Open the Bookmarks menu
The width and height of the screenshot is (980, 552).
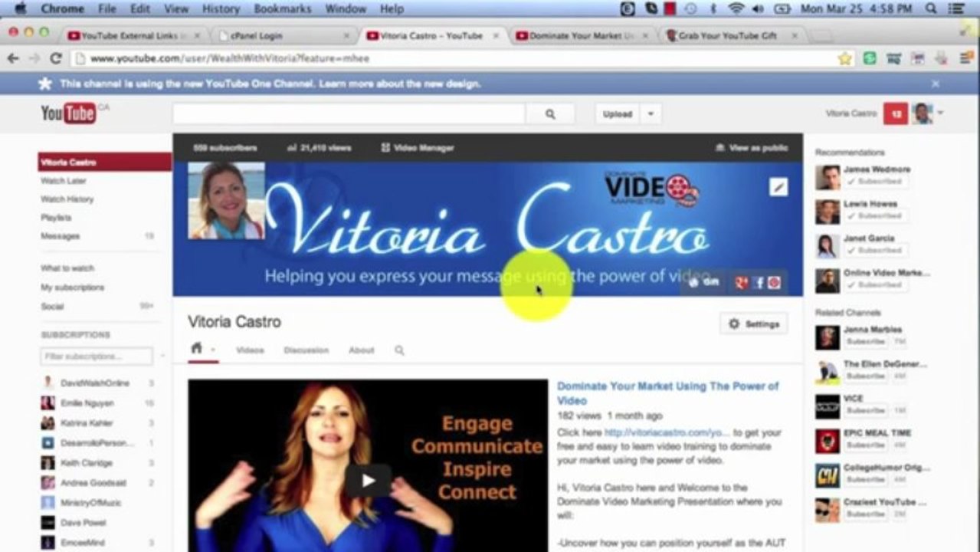284,9
